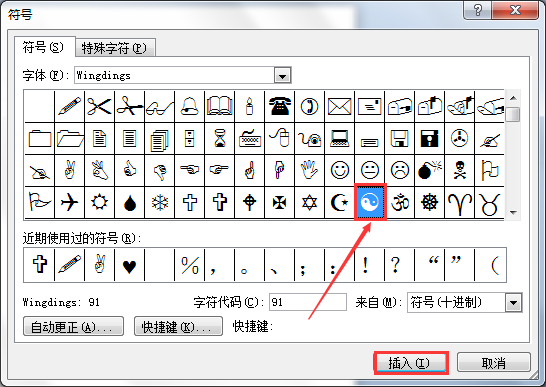The width and height of the screenshot is (546, 387).
Task: Select the Taurus zodiac symbol
Action: pos(489,202)
